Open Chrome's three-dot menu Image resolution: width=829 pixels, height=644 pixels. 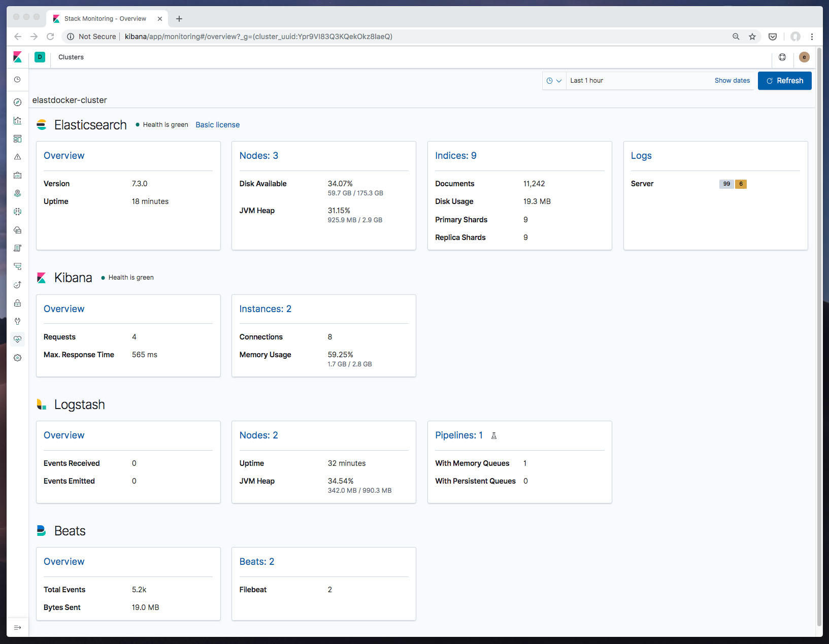pyautogui.click(x=812, y=37)
